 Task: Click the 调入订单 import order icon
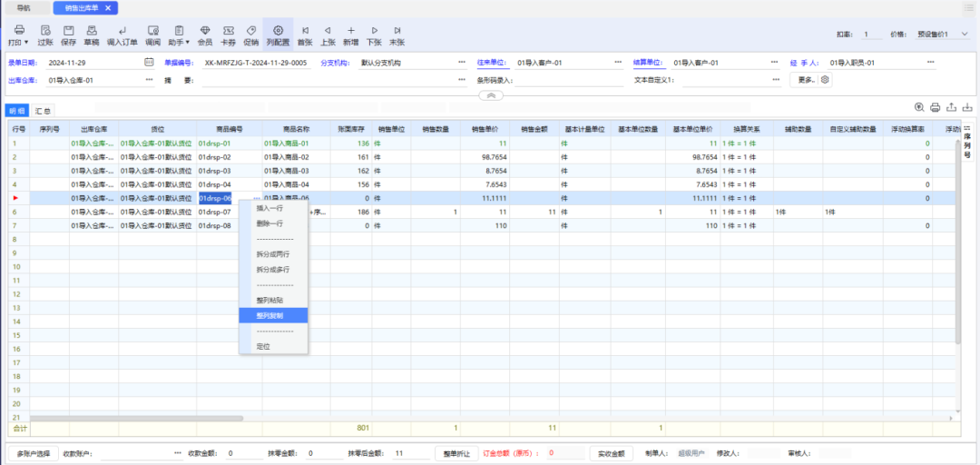point(122,35)
